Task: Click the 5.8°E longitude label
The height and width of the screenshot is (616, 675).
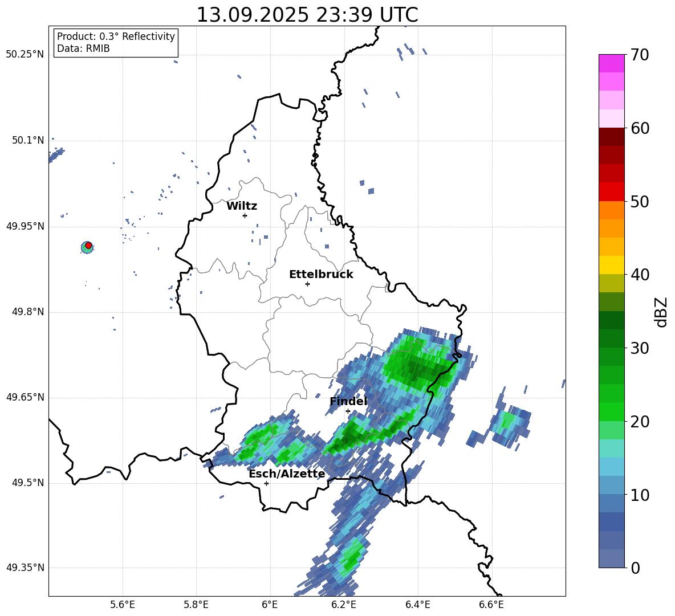Action: click(196, 605)
